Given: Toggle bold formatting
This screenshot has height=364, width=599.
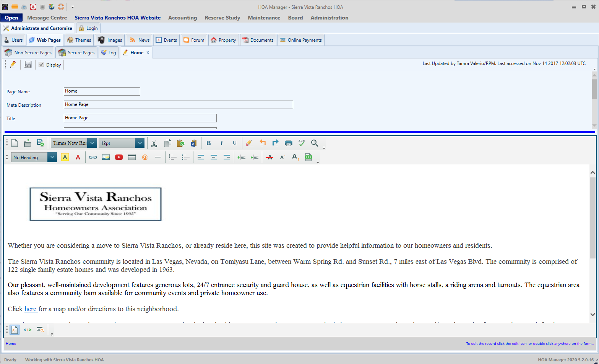Looking at the screenshot, I should point(209,143).
